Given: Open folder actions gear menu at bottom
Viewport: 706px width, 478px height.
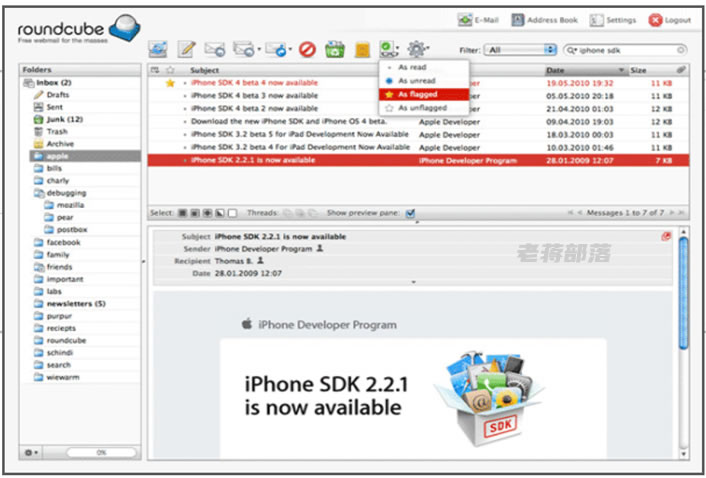Looking at the screenshot, I should pos(31,452).
